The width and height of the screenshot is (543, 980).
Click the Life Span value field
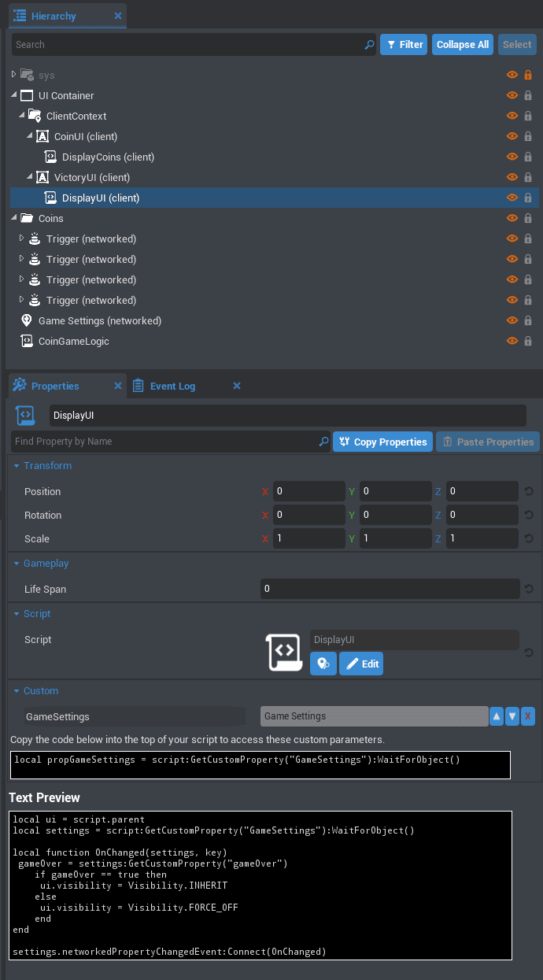[x=390, y=589]
